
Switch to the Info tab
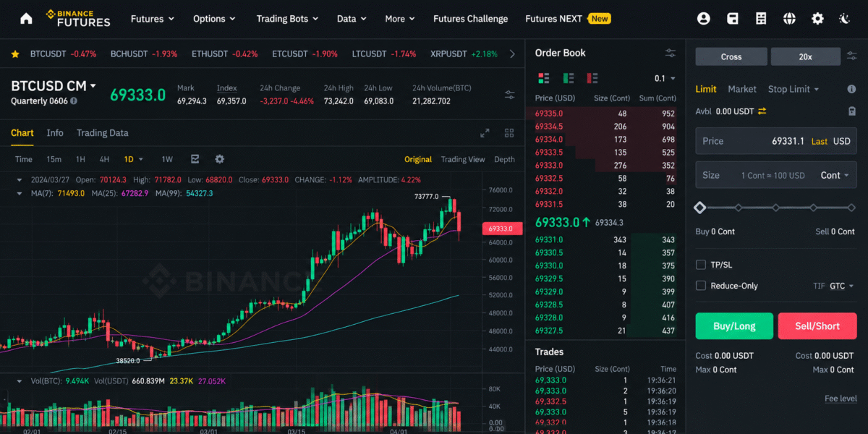[55, 133]
